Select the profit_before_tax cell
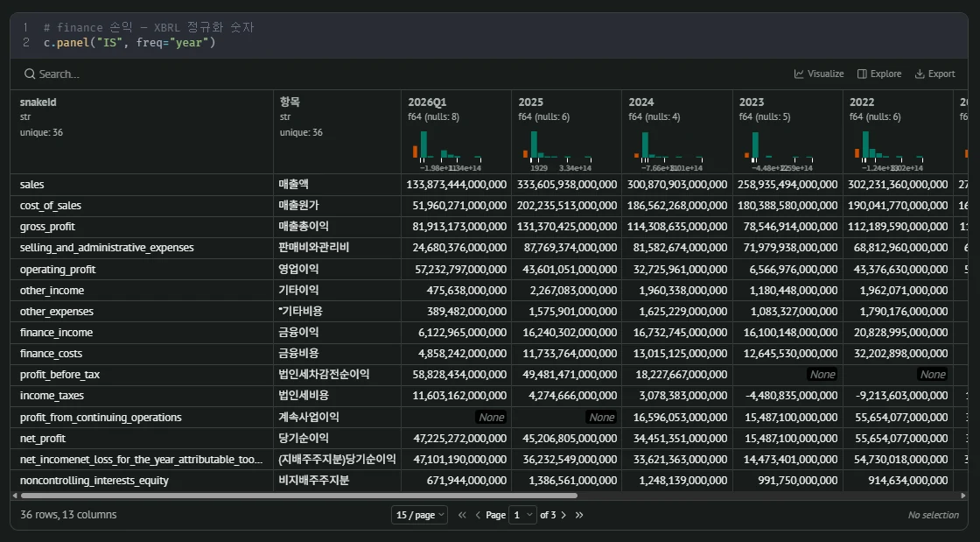 (x=142, y=375)
